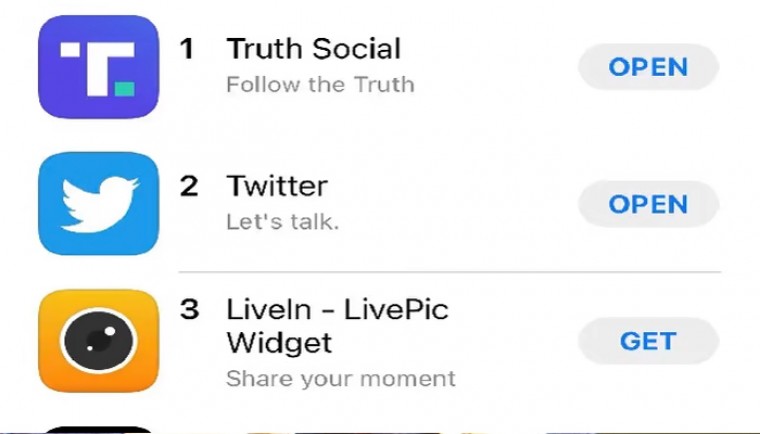This screenshot has height=434, width=760.
Task: Select rank number 2 in the chart
Action: point(189,186)
